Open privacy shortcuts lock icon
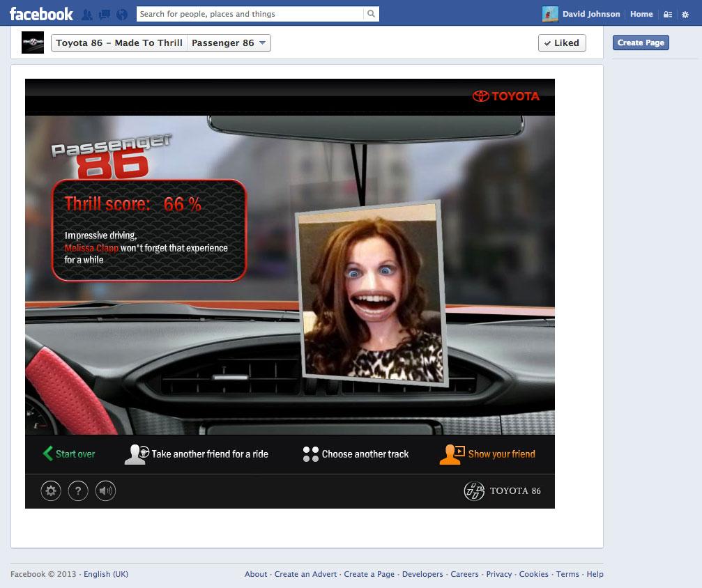The height and width of the screenshot is (588, 702). (x=668, y=15)
